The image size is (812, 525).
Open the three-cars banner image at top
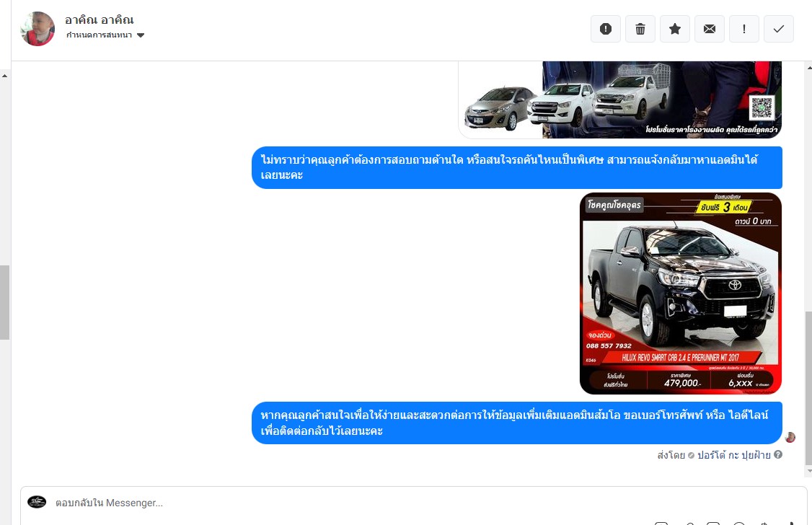620,100
